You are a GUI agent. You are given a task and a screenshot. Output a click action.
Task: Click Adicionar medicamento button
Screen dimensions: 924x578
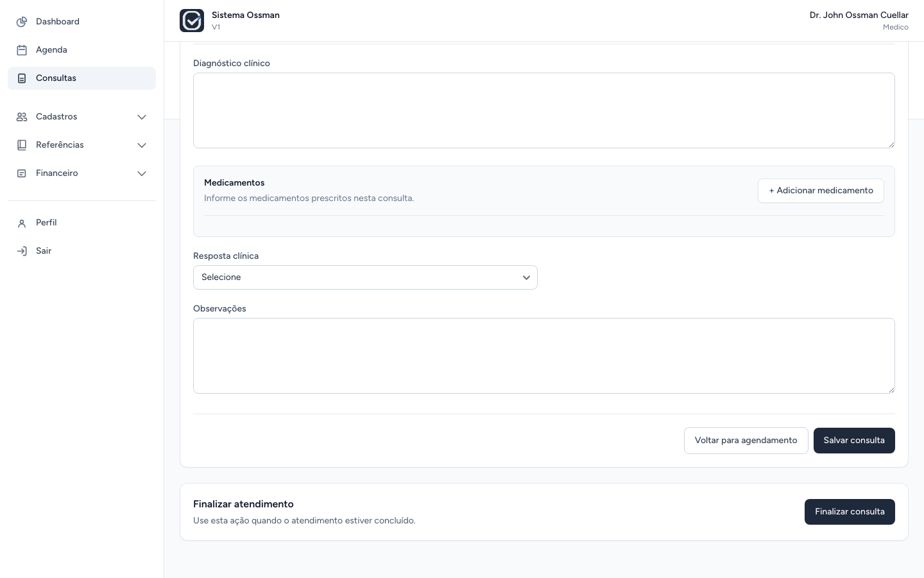(x=821, y=191)
